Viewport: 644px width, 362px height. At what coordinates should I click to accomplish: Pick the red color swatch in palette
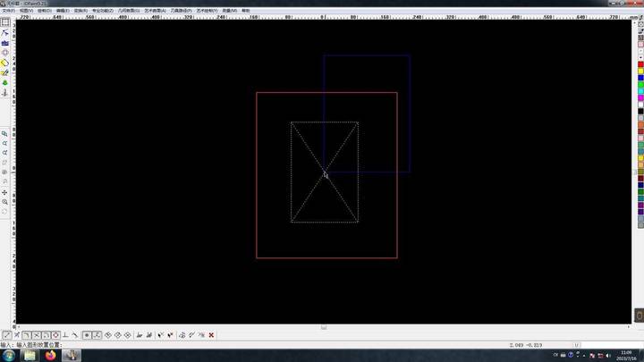tap(640, 64)
